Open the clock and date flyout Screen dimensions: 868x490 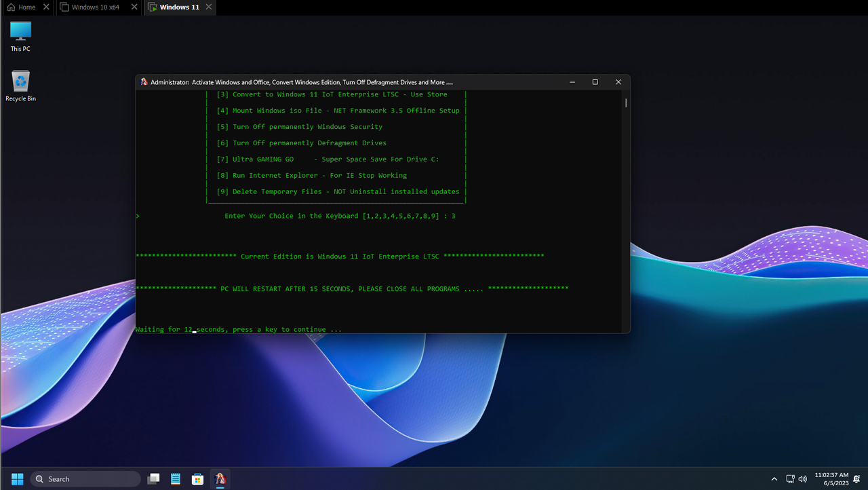click(831, 479)
